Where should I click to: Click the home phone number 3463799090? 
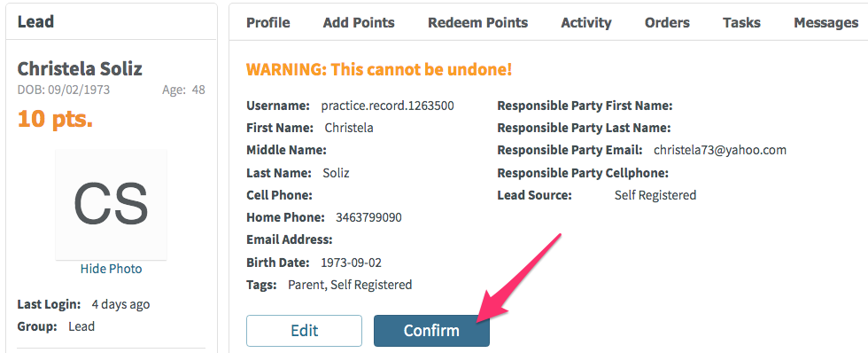coord(368,218)
